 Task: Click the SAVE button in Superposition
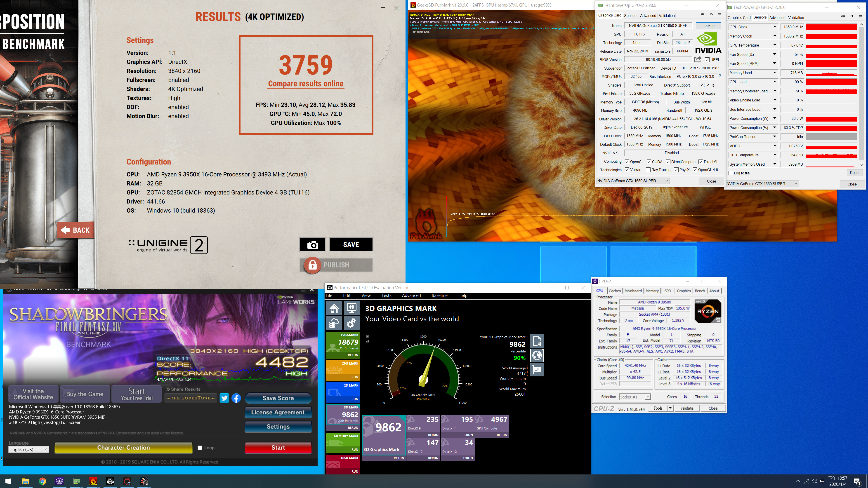tap(351, 245)
